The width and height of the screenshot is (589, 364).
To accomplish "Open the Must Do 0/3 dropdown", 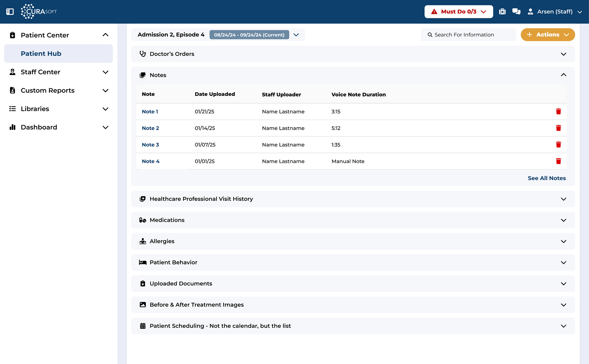I will tap(459, 12).
